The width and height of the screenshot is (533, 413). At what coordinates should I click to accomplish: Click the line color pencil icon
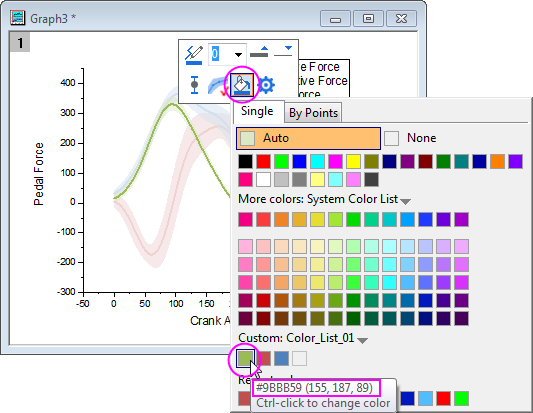(x=194, y=54)
